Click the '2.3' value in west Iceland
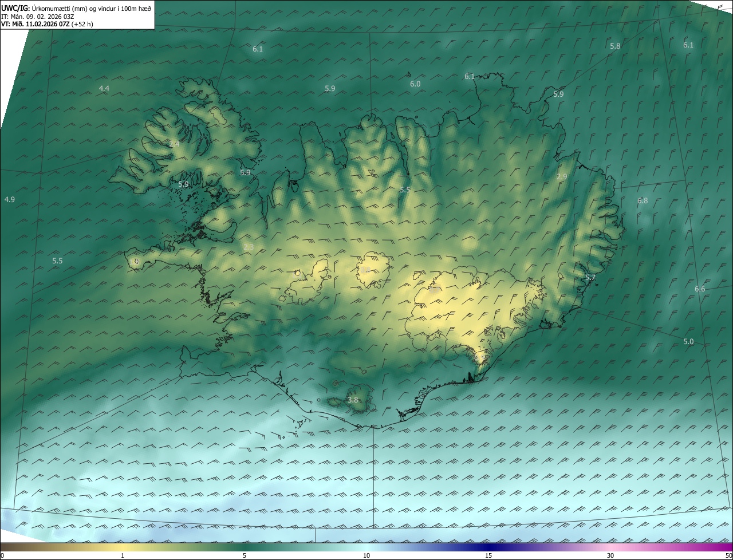The image size is (733, 560). click(249, 247)
